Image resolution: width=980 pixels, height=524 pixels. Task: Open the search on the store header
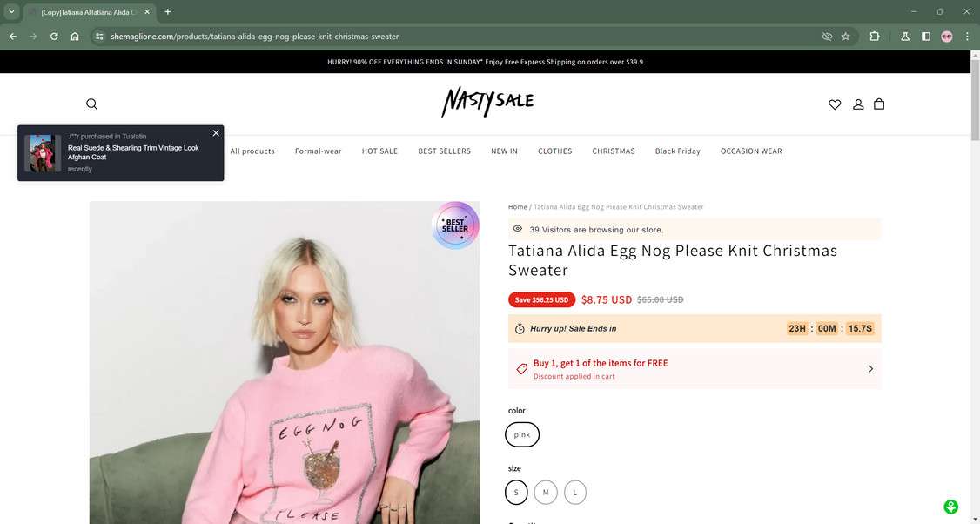click(x=91, y=104)
